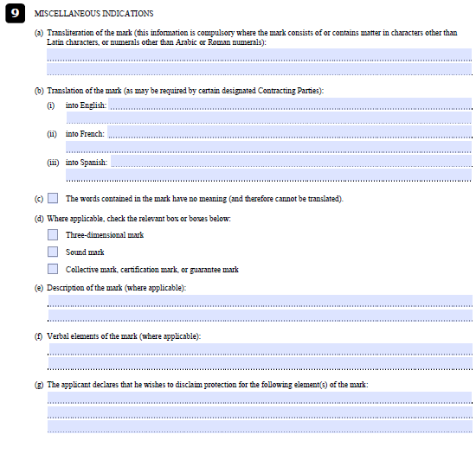Click the first Transliteration of the mark field
The width and height of the screenshot is (476, 460).
(260, 54)
